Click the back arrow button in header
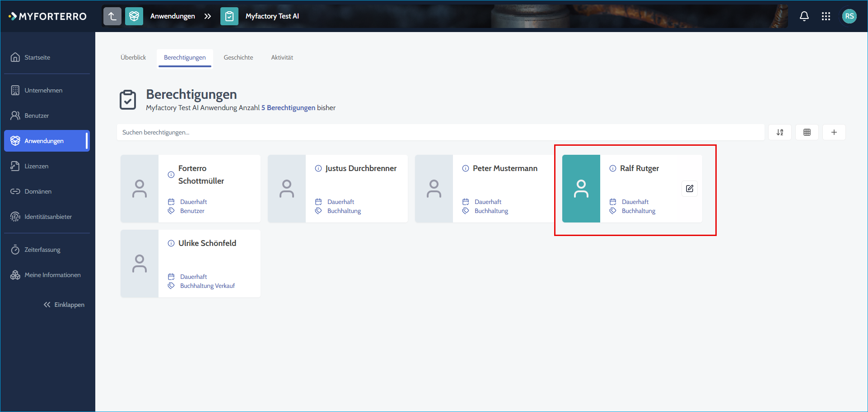Screen dimensions: 868x412 click(x=112, y=16)
